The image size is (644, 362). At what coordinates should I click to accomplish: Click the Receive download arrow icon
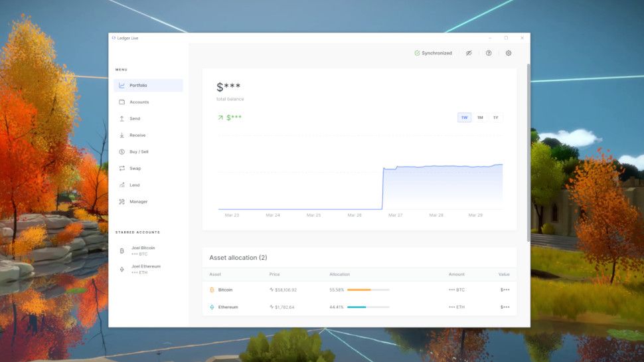(x=121, y=136)
